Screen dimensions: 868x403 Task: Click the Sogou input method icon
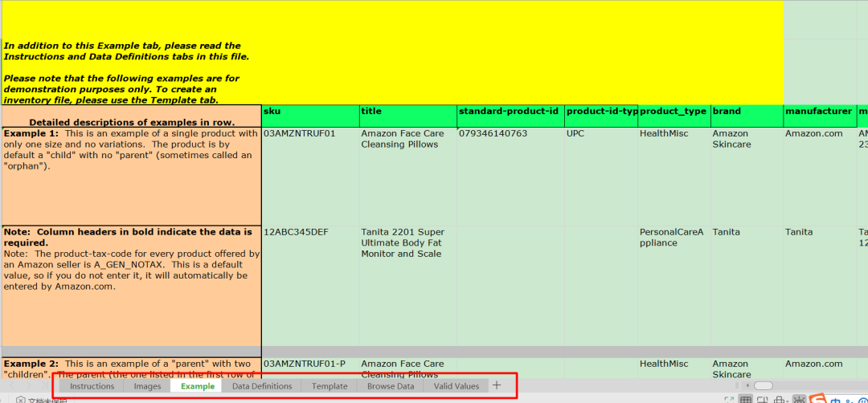817,398
